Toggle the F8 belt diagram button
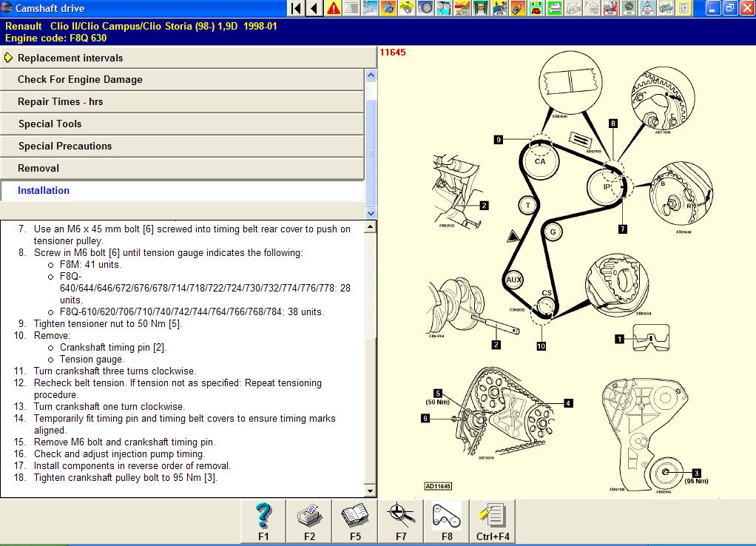The height and width of the screenshot is (546, 756). (x=447, y=522)
